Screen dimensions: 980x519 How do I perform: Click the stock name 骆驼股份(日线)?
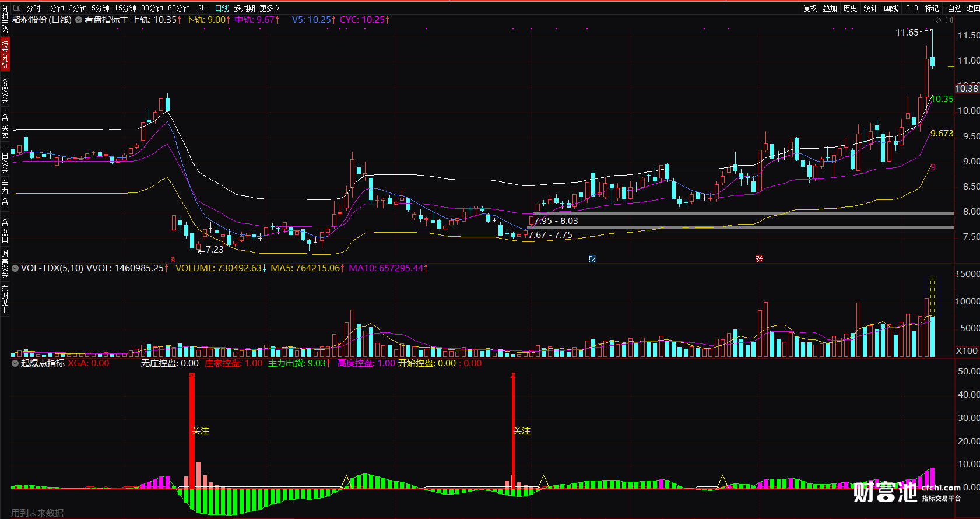point(42,20)
